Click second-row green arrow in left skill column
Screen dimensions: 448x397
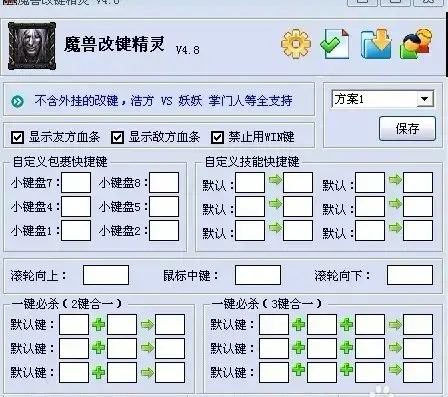(x=275, y=204)
